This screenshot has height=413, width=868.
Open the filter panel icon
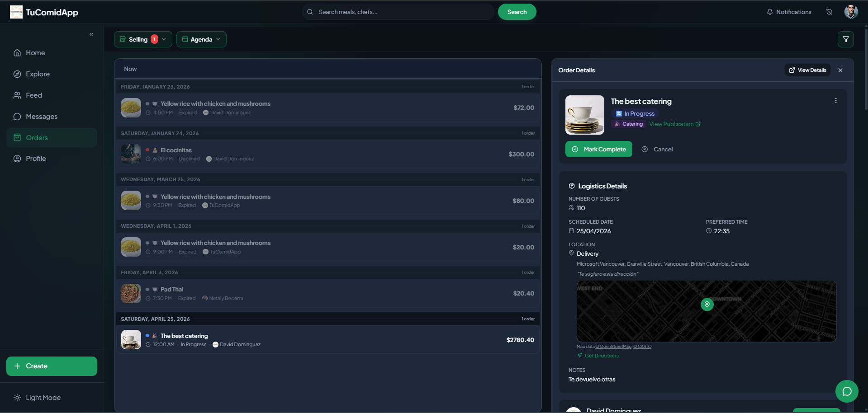coord(845,39)
